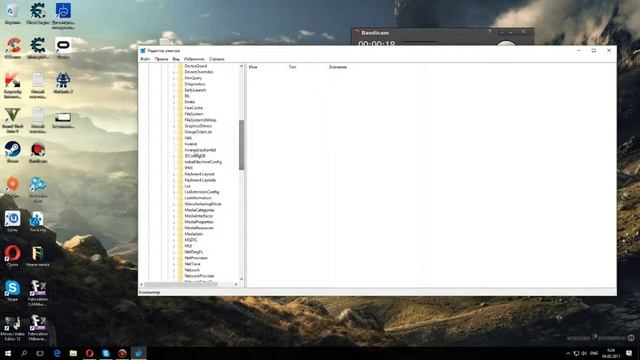Select the InitialMachineConfig key

[203, 162]
